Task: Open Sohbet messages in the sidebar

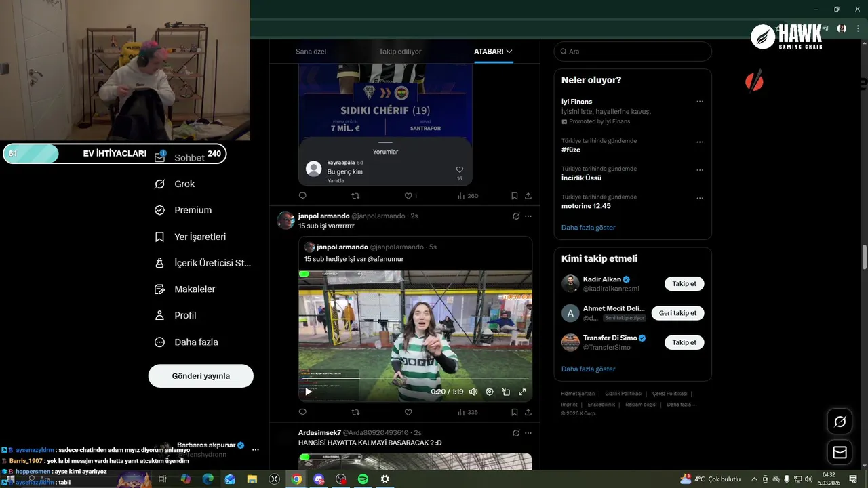Action: point(180,157)
